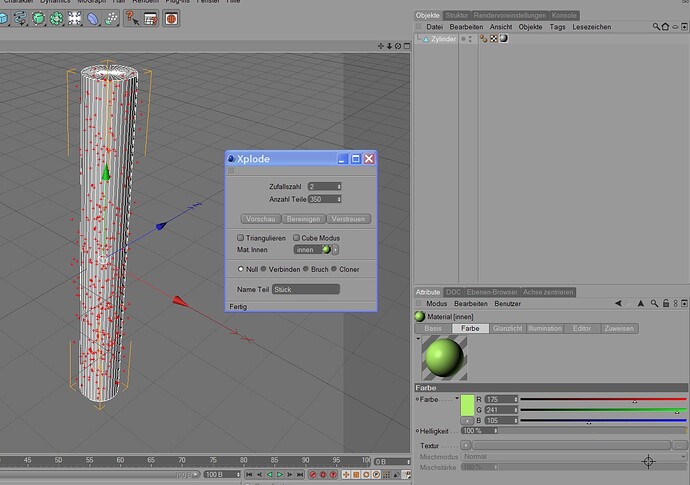Image resolution: width=690 pixels, height=485 pixels.
Task: Select the Bruch radio option
Action: pyautogui.click(x=305, y=269)
